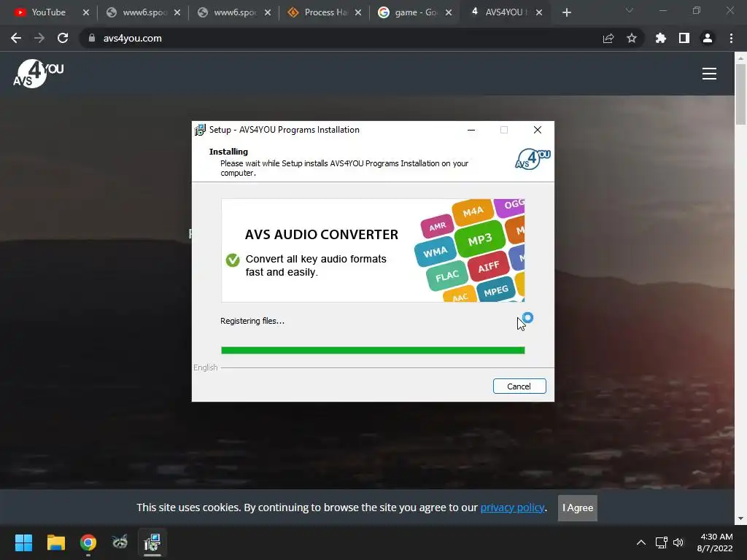
Task: Click the scrollbar down arrow
Action: click(740, 518)
